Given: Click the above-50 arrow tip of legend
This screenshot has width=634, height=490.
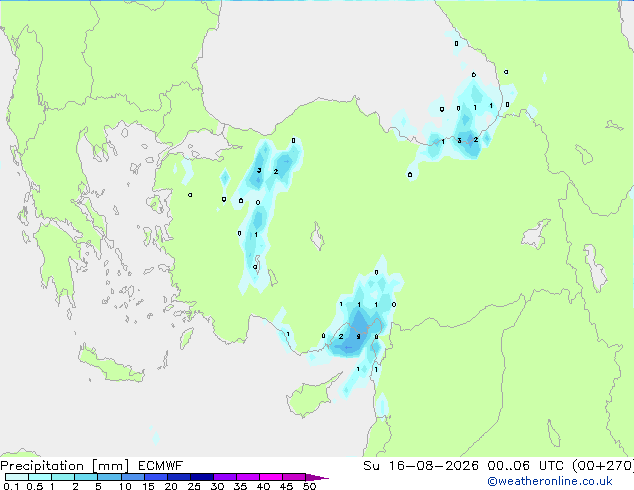Looking at the screenshot, I should coord(317,477).
